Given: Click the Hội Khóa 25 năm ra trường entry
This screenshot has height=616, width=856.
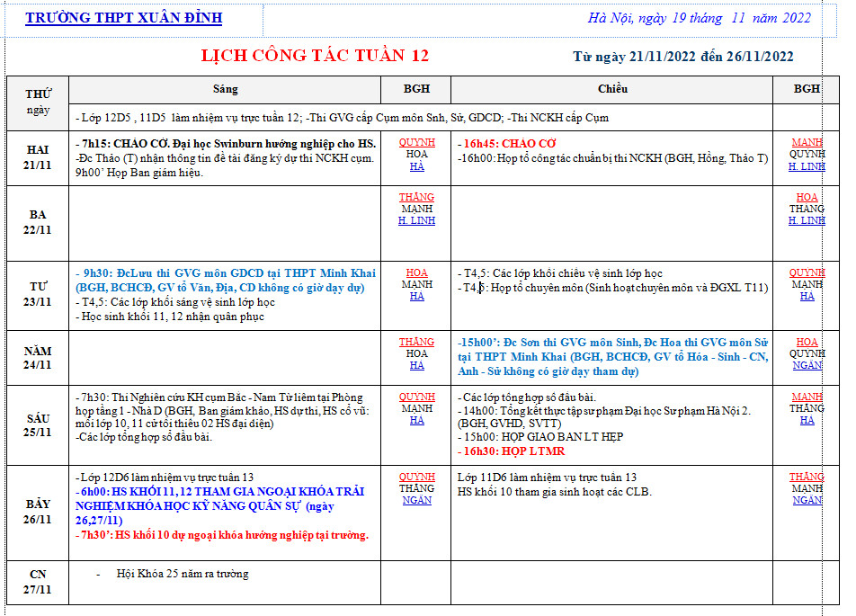Looking at the screenshot, I should coord(183,574).
